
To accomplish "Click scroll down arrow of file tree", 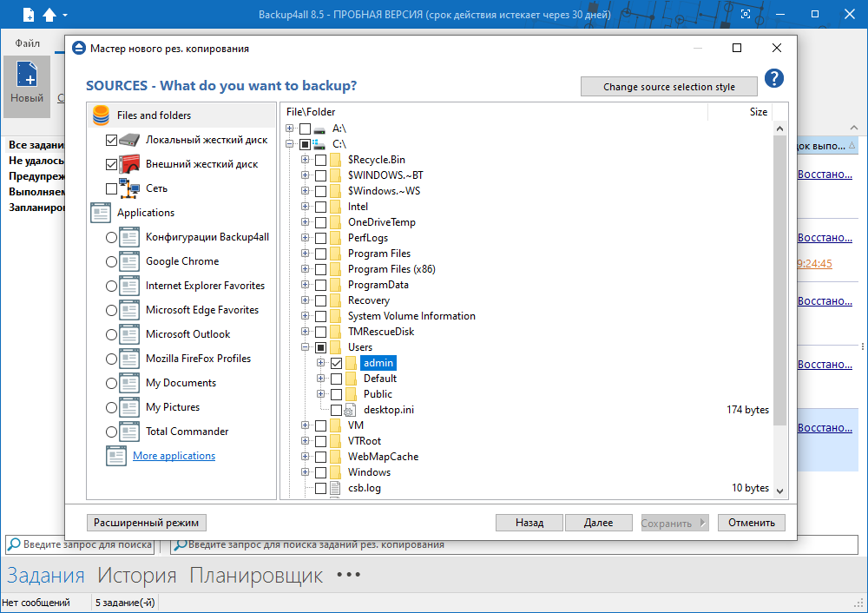I will coord(780,491).
